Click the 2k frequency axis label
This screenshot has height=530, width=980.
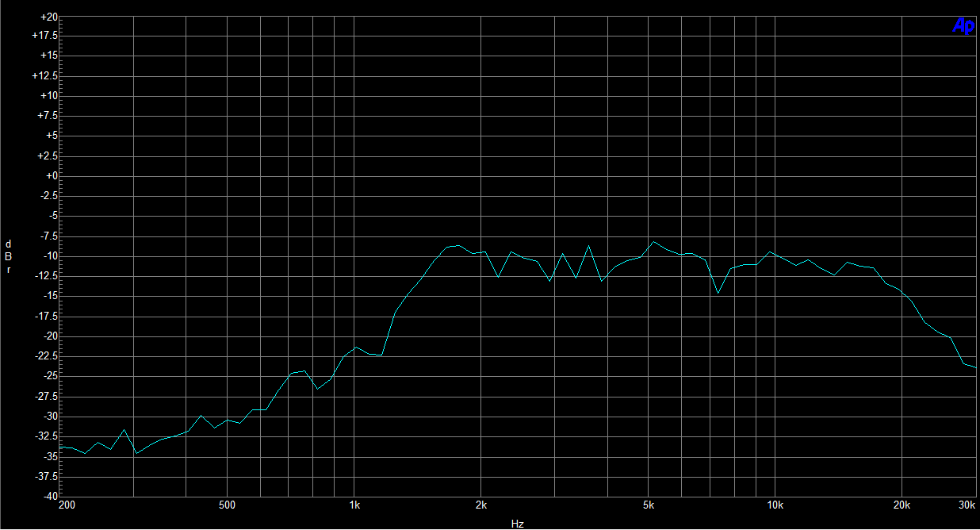481,505
